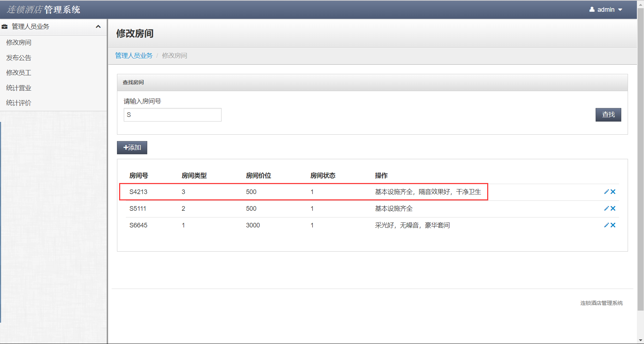Viewport: 644px width, 344px height.
Task: Click the delete X icon for room S6645
Action: pos(613,225)
